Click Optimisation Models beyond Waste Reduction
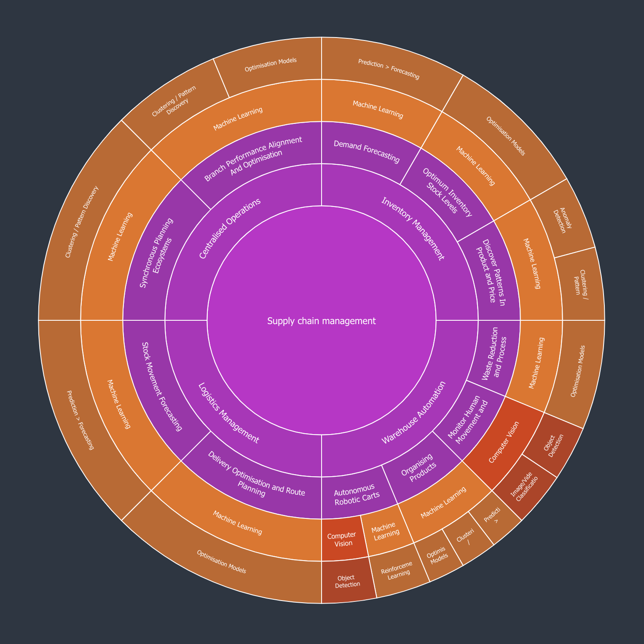Image resolution: width=644 pixels, height=644 pixels. [578, 371]
